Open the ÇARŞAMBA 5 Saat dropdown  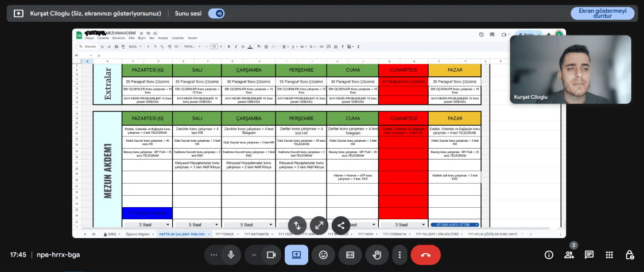[249, 225]
